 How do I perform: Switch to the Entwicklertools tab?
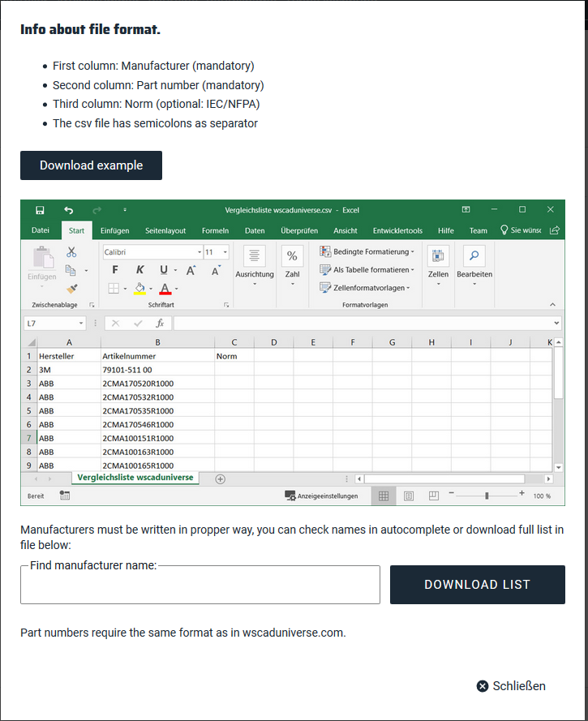pyautogui.click(x=397, y=230)
